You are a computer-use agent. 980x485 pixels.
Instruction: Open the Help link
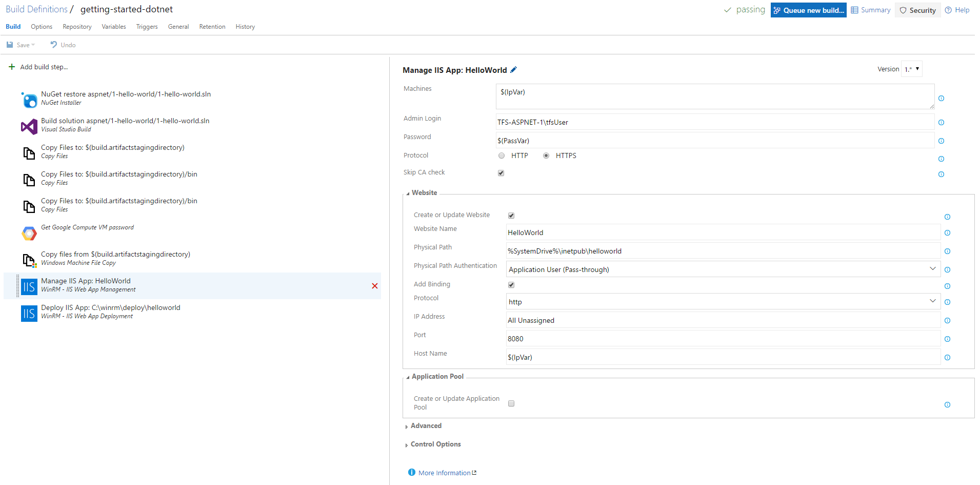(x=957, y=10)
